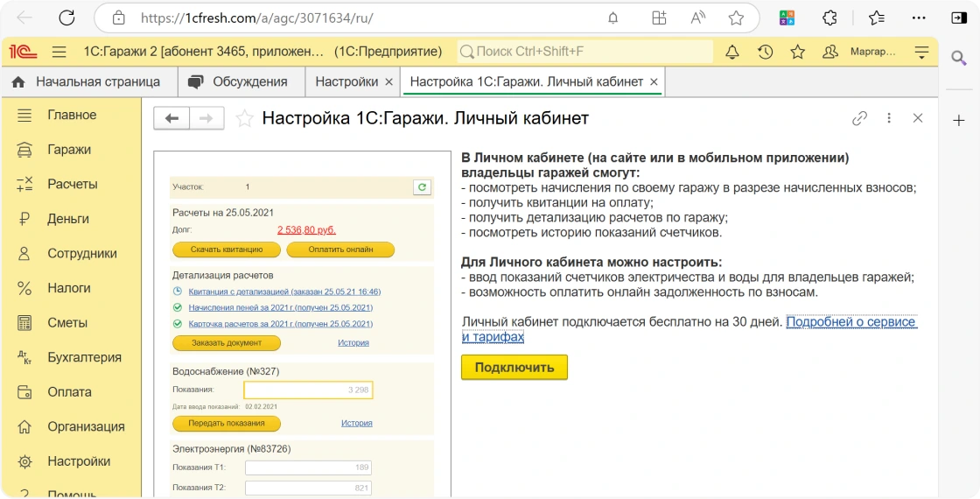Open Оплата section in sidebar
The image size is (980, 499).
click(x=71, y=392)
